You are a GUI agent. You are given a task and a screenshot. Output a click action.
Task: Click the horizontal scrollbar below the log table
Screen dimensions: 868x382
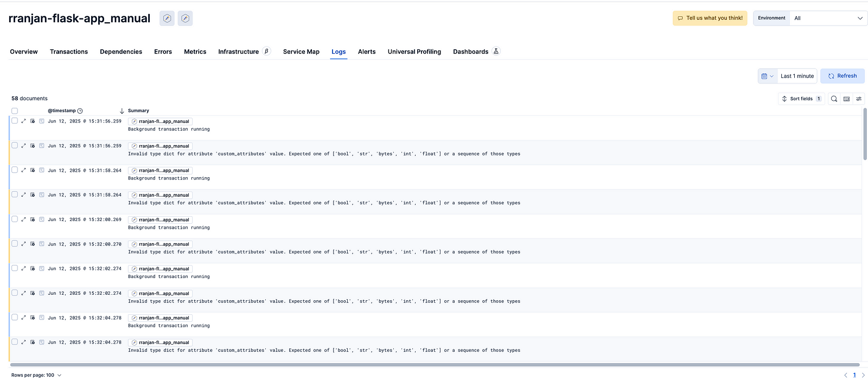434,365
